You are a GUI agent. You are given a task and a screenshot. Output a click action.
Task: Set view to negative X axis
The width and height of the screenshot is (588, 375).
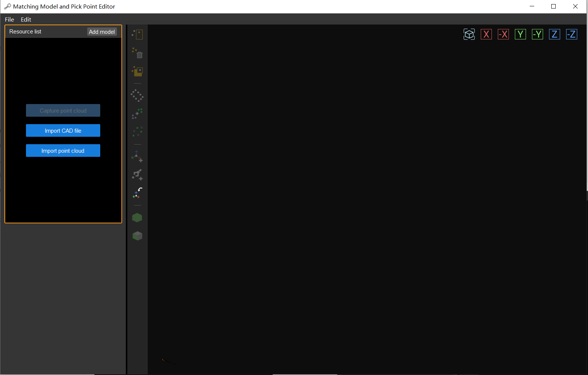(x=503, y=34)
